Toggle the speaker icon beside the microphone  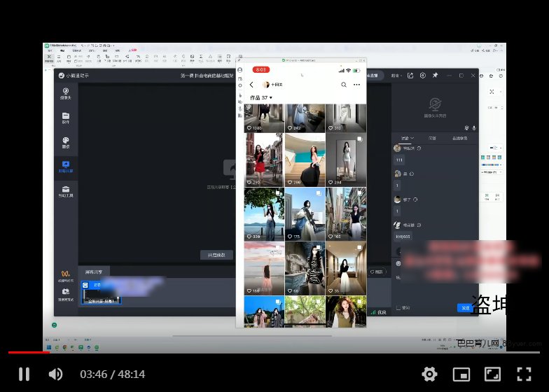click(466, 128)
